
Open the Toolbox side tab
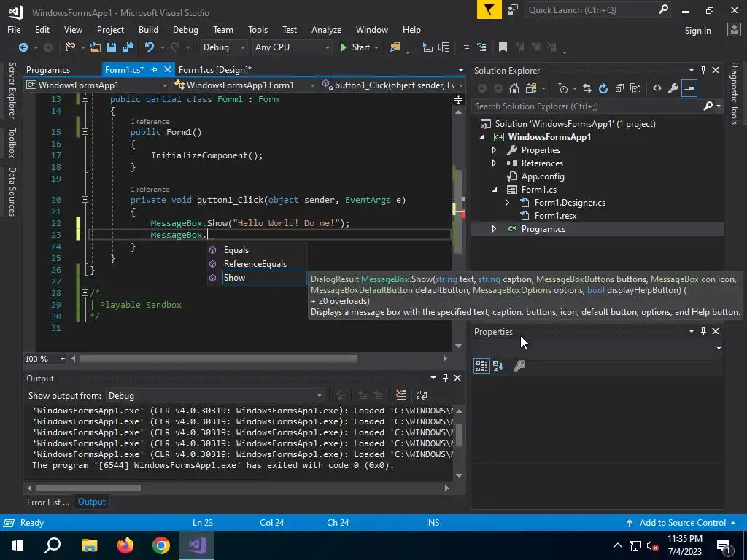click(12, 142)
